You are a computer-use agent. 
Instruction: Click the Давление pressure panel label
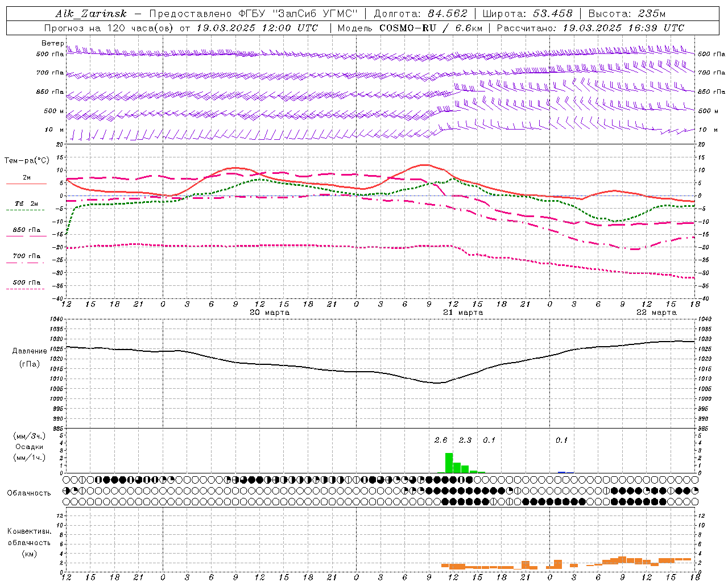[30, 351]
